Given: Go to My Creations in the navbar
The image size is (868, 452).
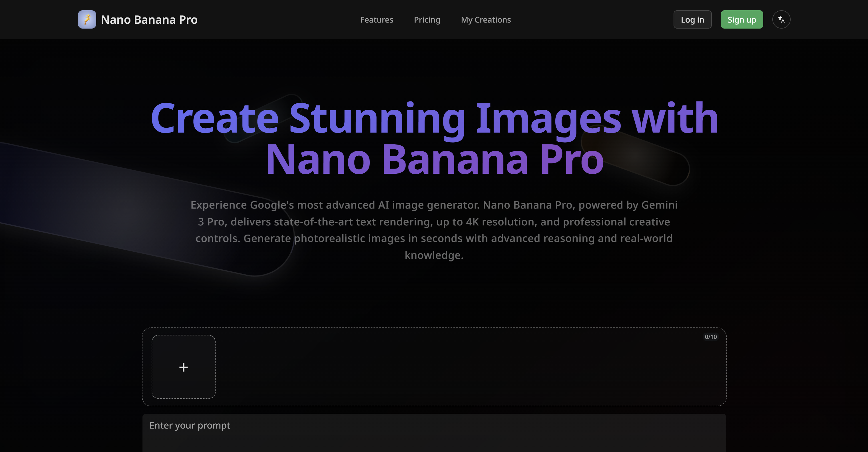Looking at the screenshot, I should [486, 19].
